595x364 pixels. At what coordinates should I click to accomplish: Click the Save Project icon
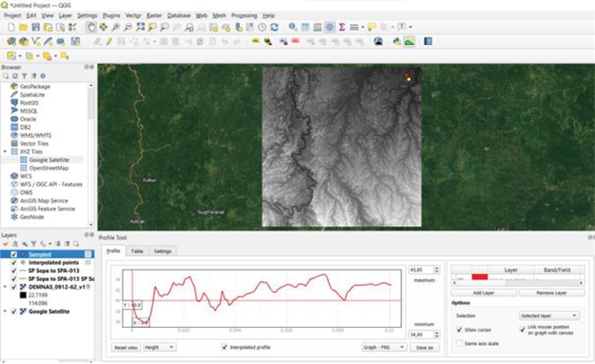click(35, 28)
